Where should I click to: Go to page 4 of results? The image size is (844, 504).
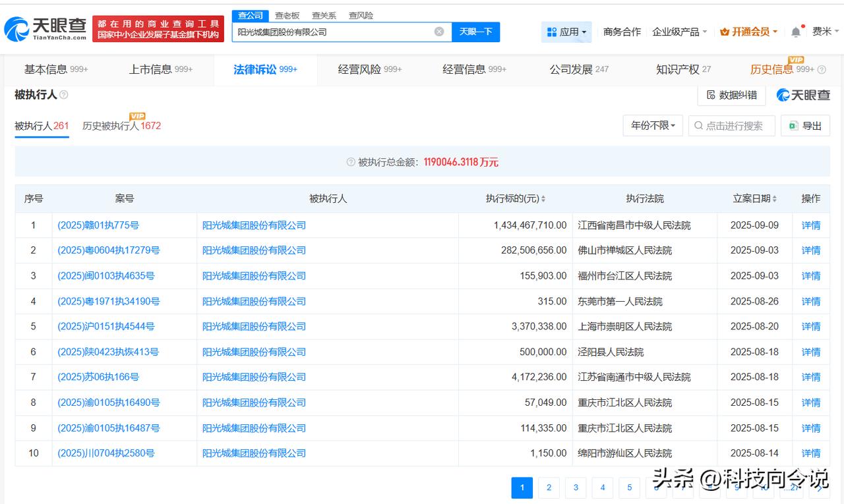coord(603,488)
